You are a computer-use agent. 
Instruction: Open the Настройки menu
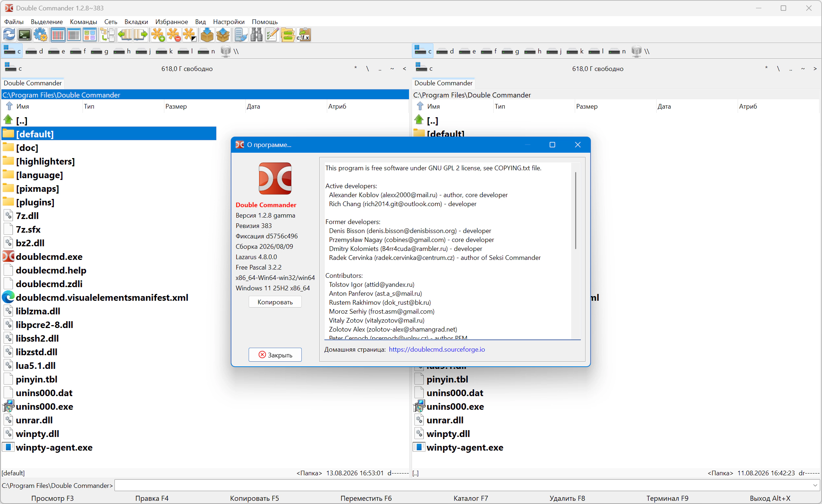click(229, 22)
